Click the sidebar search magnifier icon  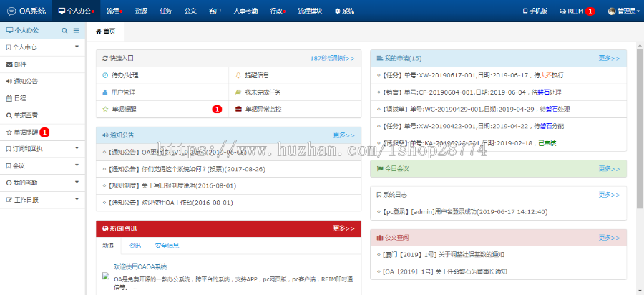point(64,30)
